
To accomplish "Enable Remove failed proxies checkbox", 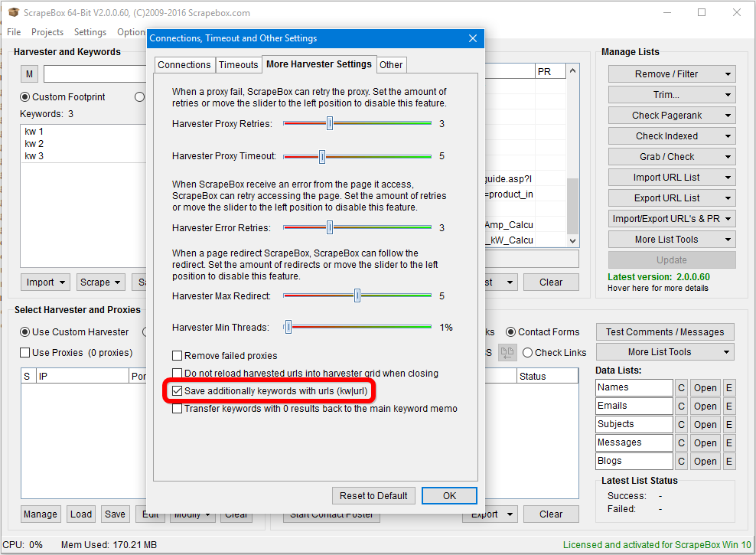I will tap(178, 356).
